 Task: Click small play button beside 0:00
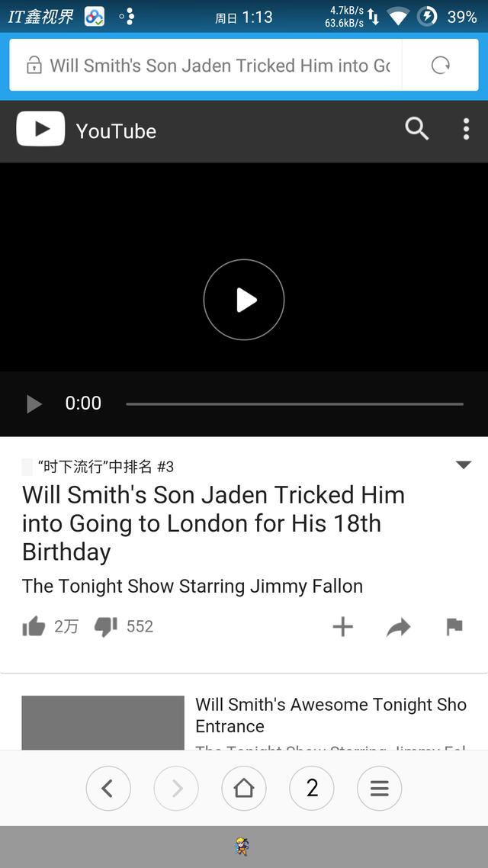tap(34, 403)
